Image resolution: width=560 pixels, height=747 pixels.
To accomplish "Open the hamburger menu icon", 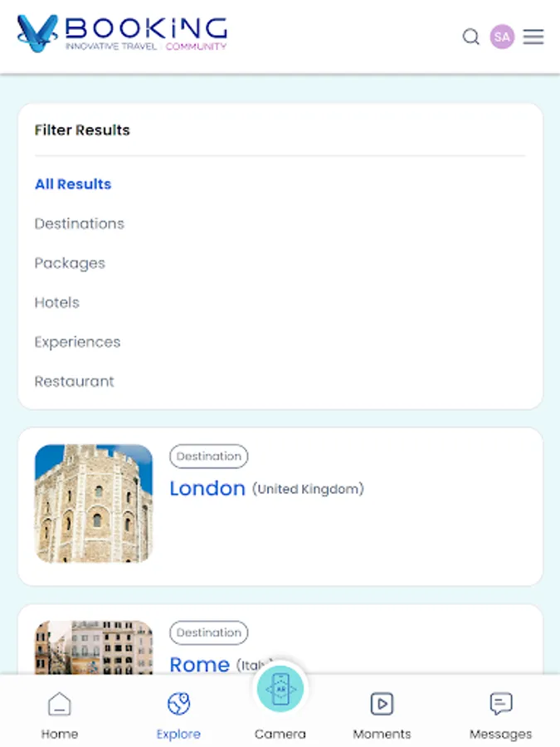I will [x=533, y=37].
